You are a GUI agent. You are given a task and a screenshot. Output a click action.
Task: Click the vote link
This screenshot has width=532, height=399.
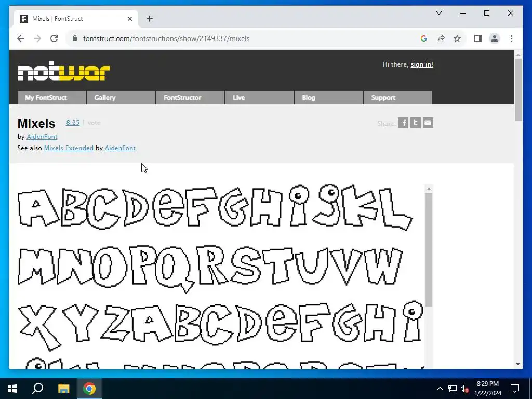click(94, 123)
